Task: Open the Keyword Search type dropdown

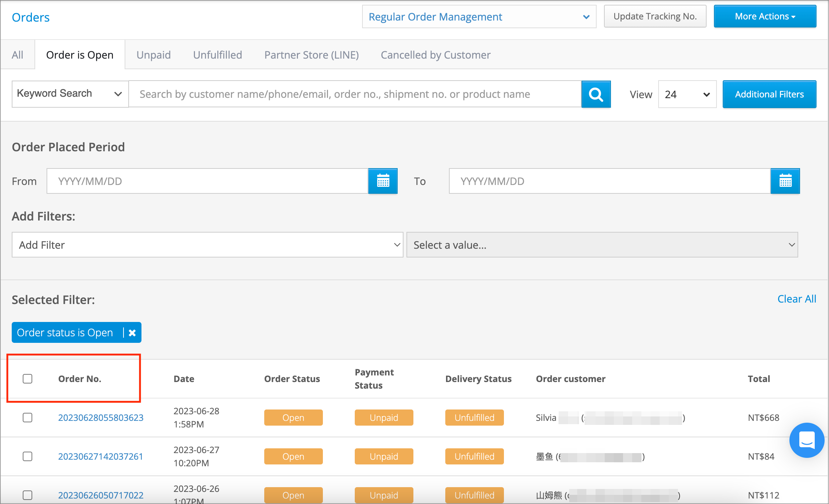Action: click(70, 94)
